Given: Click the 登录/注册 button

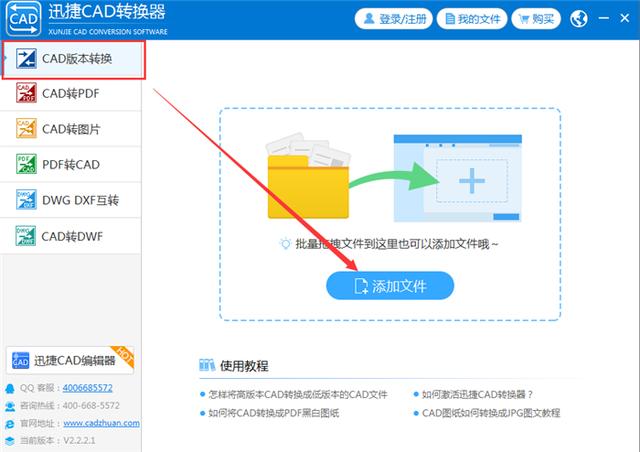Looking at the screenshot, I should tap(393, 19).
